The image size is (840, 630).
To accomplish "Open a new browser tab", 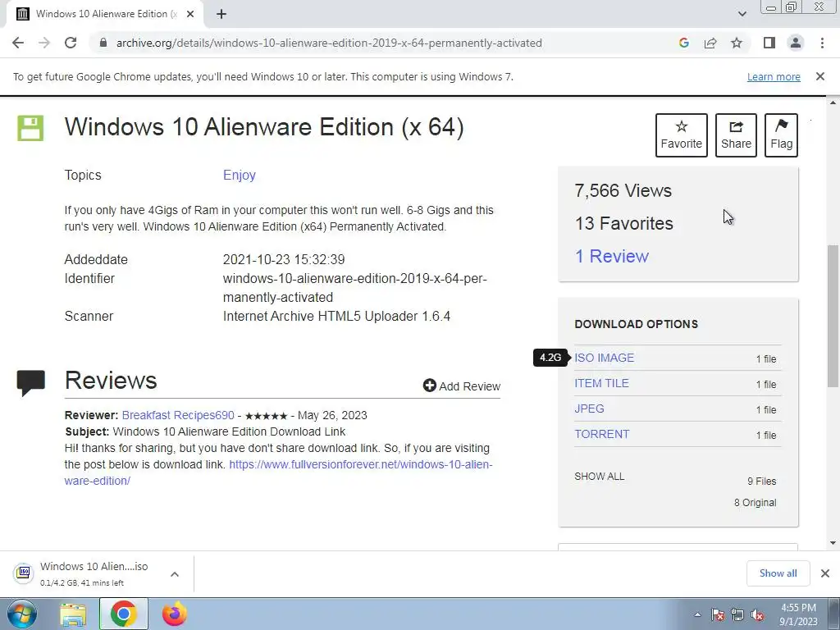I will point(221,14).
